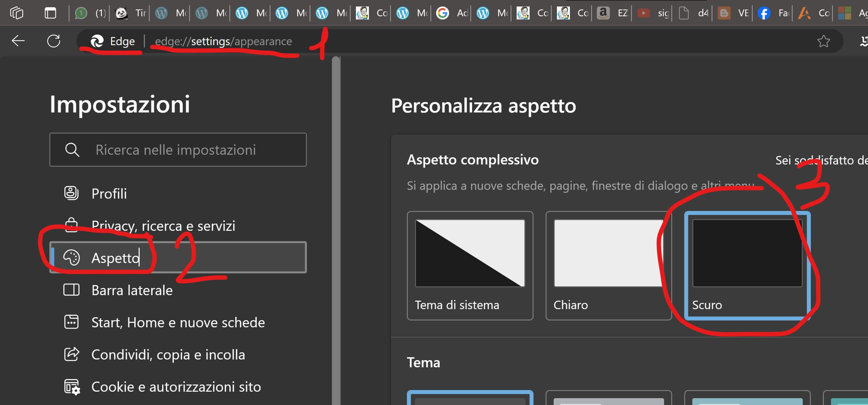Viewport: 868px width, 405px height.
Task: Click the back navigation arrow
Action: tap(18, 41)
